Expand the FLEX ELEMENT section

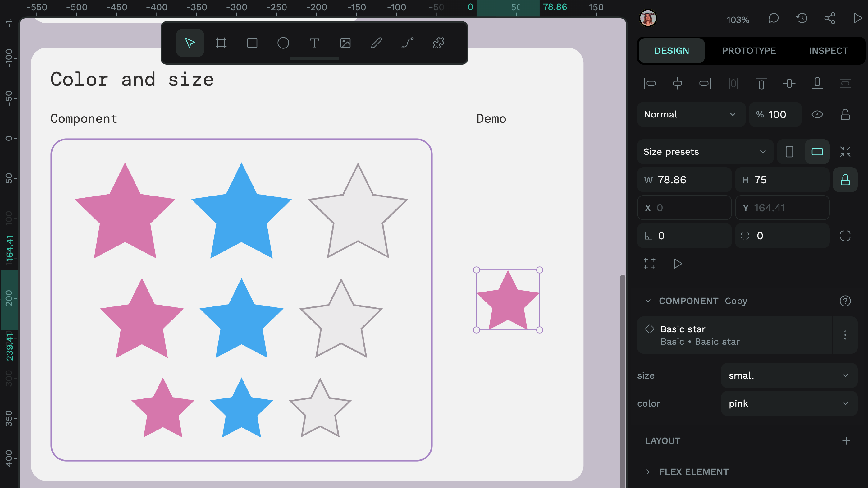click(x=648, y=472)
